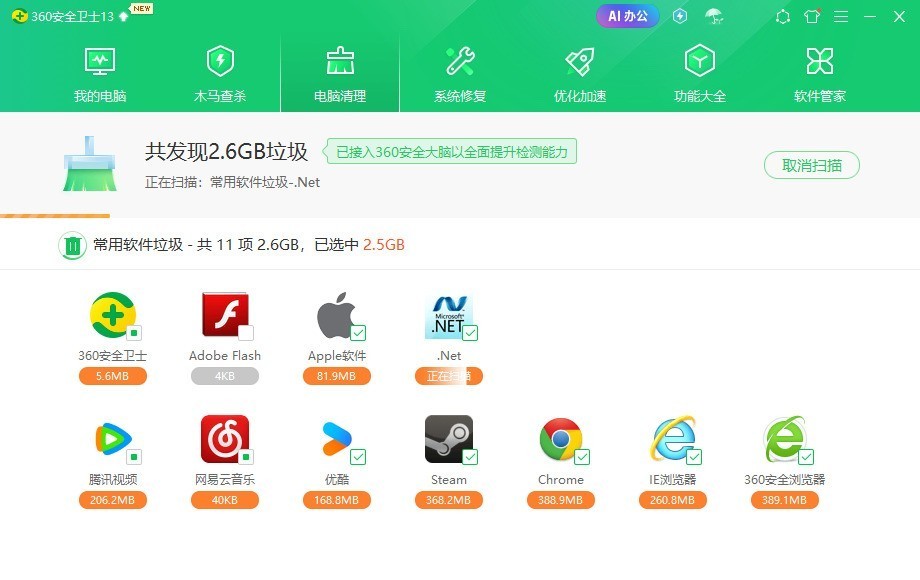Open the hamburger main menu
Screen dimensions: 920x580
coord(842,16)
